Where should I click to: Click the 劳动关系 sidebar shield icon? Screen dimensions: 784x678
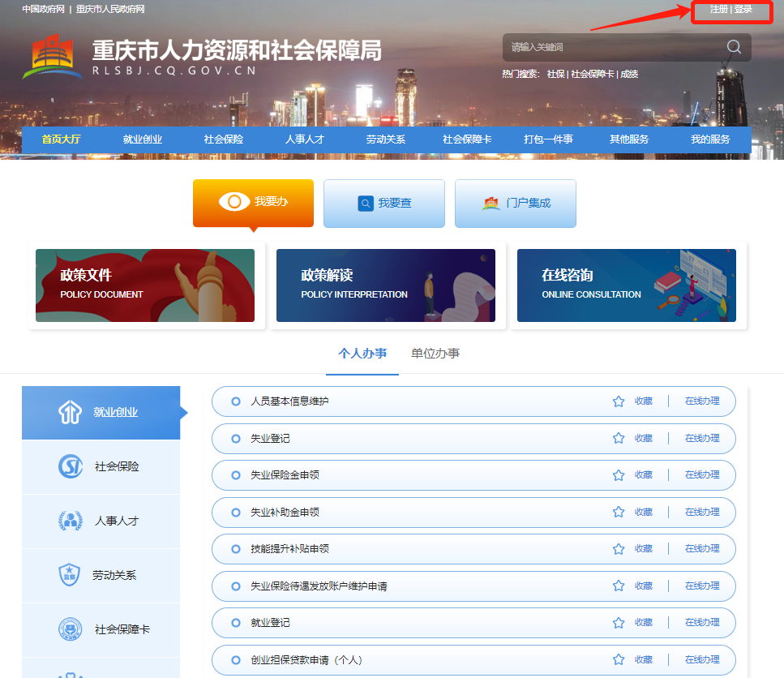(70, 574)
